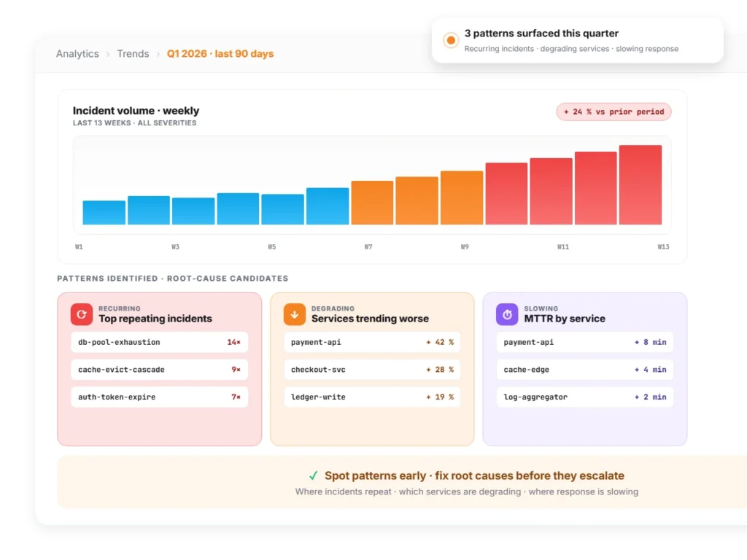Image resolution: width=747 pixels, height=560 pixels.
Task: Click the MTTR by service heading
Action: [x=565, y=319]
